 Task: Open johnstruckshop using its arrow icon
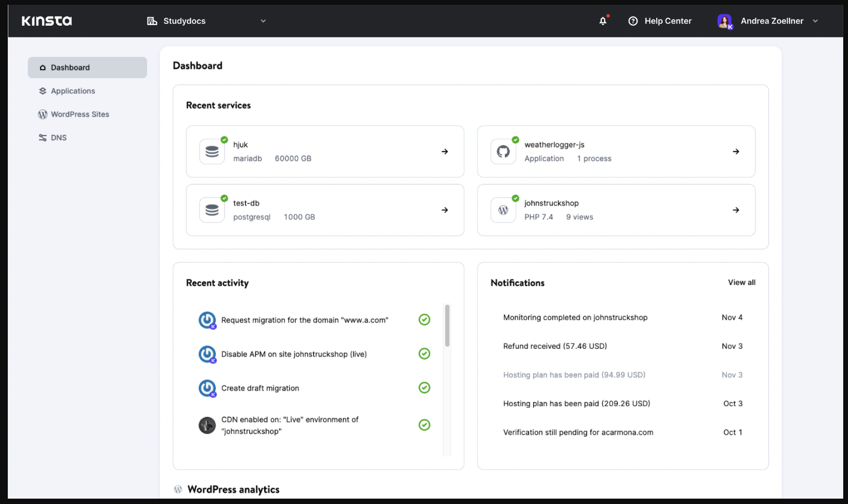click(x=736, y=210)
